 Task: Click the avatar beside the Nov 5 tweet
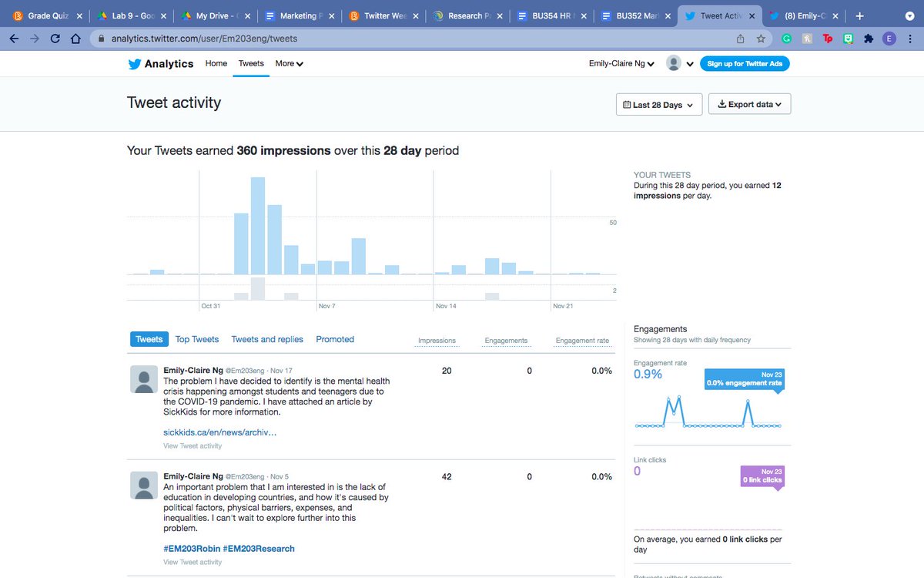pyautogui.click(x=143, y=486)
